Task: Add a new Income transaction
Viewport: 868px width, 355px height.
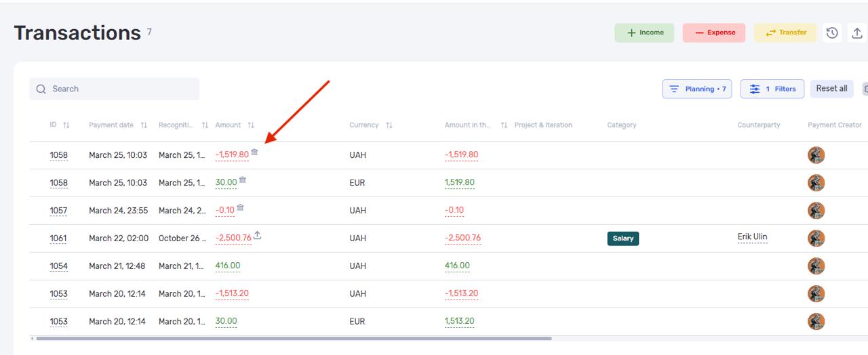Action: (644, 33)
